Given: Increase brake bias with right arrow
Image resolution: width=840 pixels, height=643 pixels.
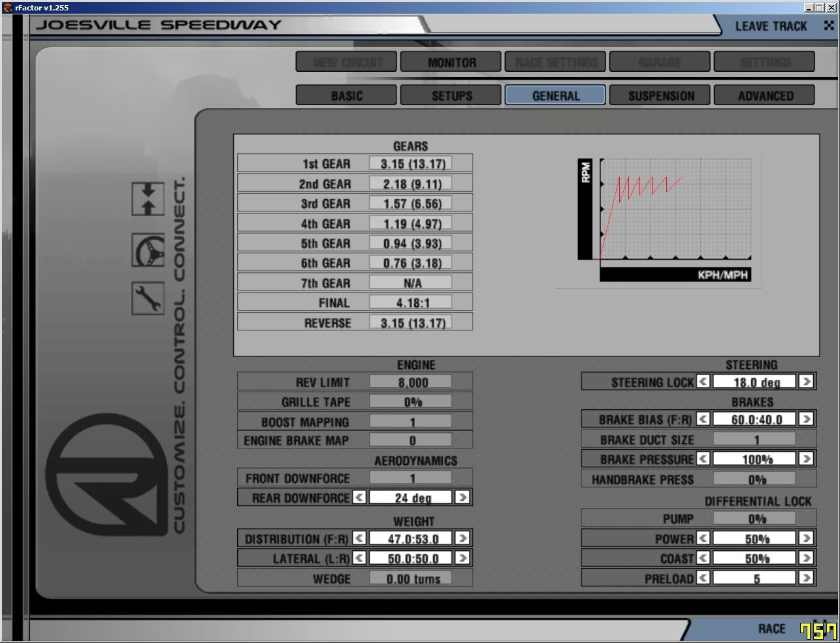Looking at the screenshot, I should point(806,419).
